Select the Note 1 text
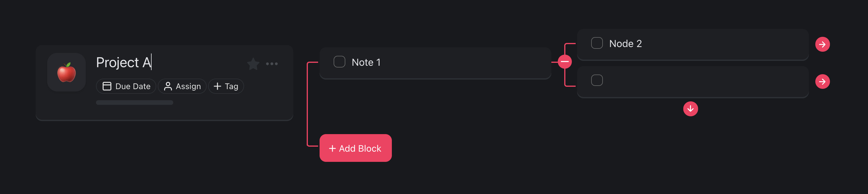Image resolution: width=868 pixels, height=194 pixels. [x=366, y=62]
